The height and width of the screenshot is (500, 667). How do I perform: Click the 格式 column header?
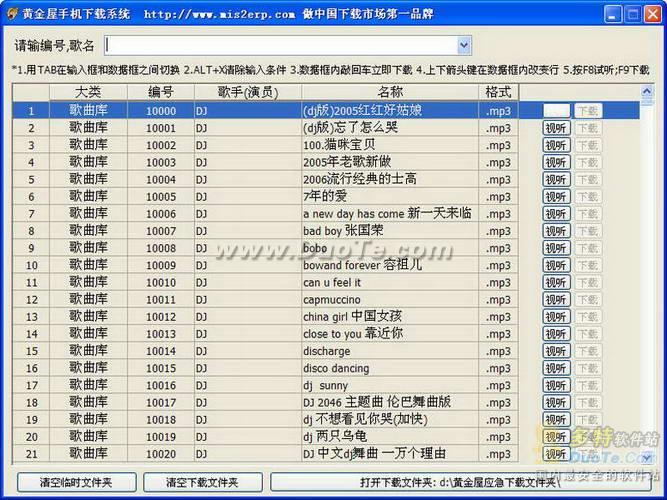pyautogui.click(x=498, y=92)
